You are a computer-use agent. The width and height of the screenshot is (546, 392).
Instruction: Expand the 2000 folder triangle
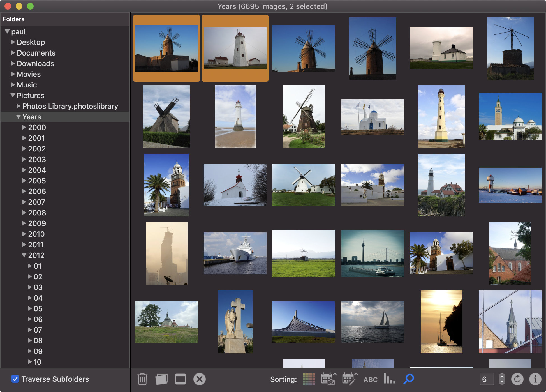24,127
